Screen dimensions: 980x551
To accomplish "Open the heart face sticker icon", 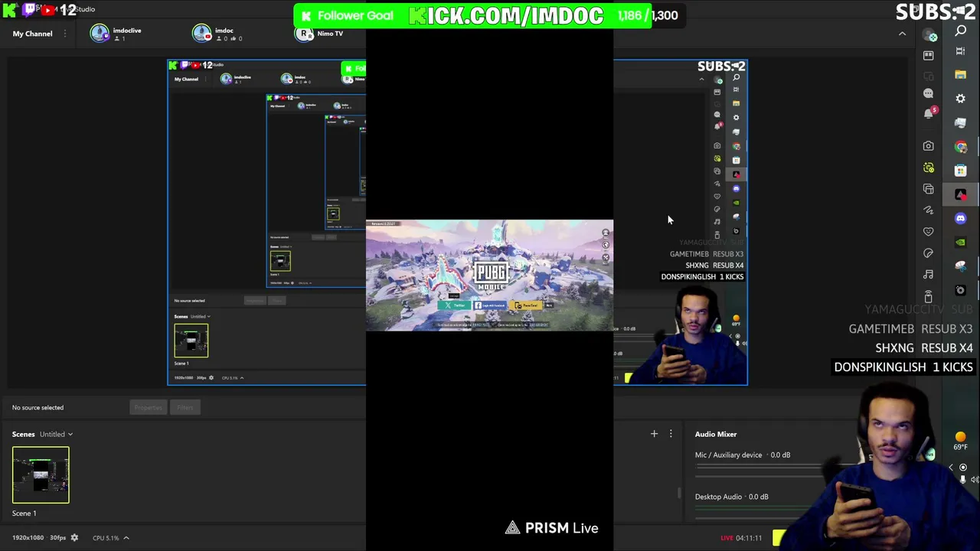I will click(929, 231).
